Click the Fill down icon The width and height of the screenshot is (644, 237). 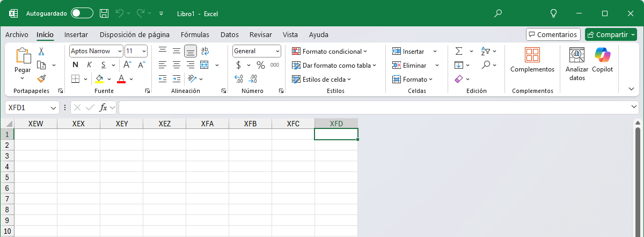459,65
